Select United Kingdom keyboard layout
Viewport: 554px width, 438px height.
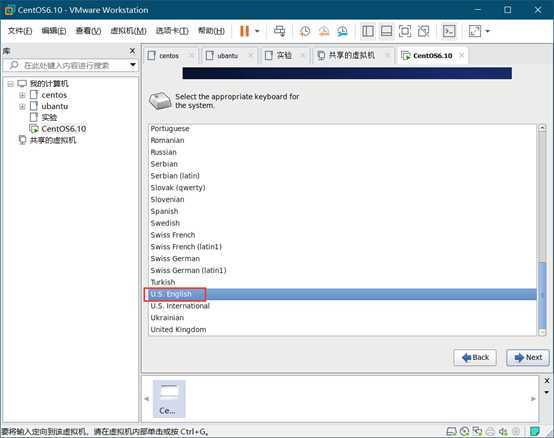click(342, 330)
